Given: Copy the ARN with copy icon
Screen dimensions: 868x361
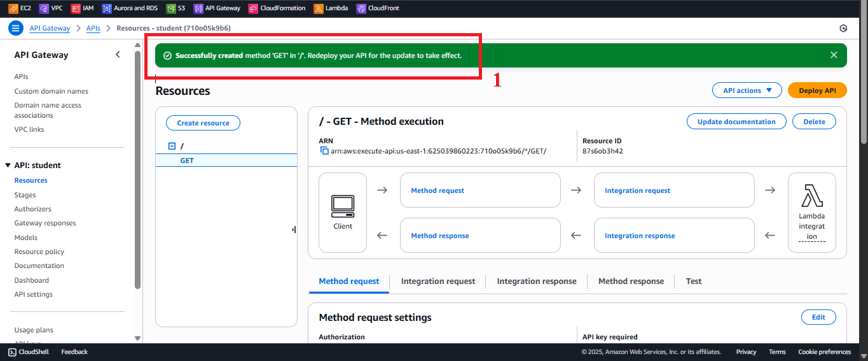Looking at the screenshot, I should point(324,151).
